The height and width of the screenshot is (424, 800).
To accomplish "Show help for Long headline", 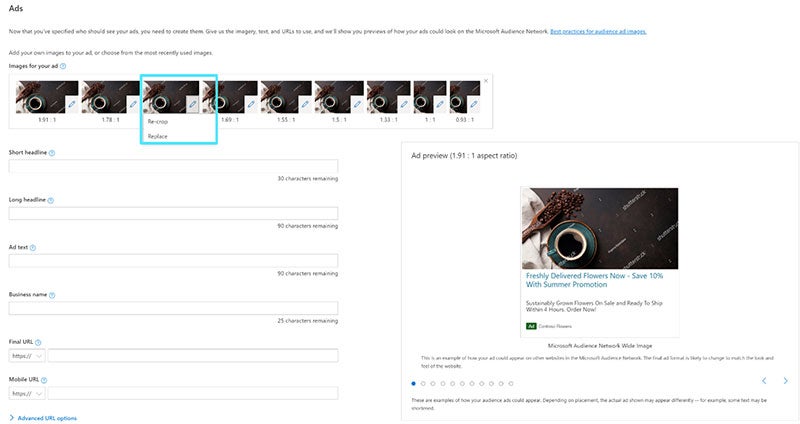I will tap(51, 200).
